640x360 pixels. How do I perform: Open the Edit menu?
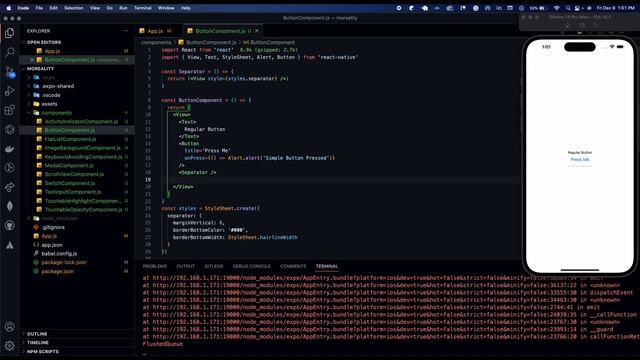tap(53, 8)
